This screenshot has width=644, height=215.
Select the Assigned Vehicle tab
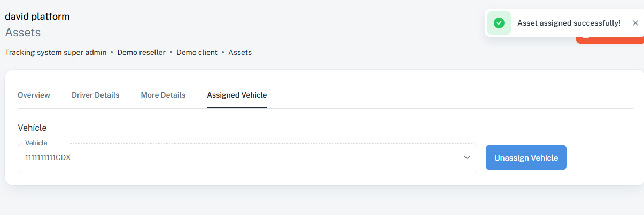tap(237, 95)
